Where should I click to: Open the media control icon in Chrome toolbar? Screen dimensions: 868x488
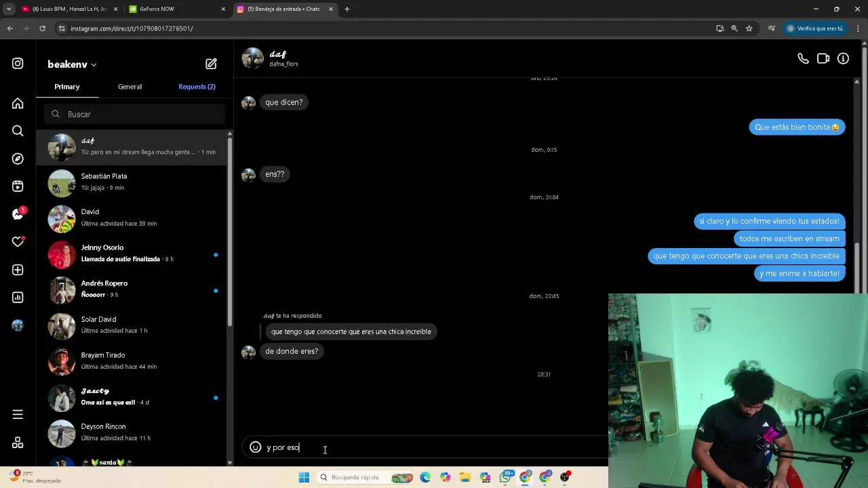click(772, 28)
